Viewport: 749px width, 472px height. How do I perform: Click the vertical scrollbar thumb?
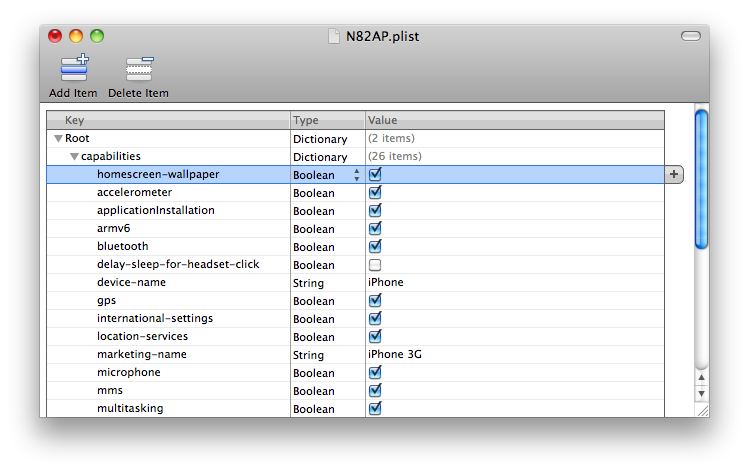701,180
